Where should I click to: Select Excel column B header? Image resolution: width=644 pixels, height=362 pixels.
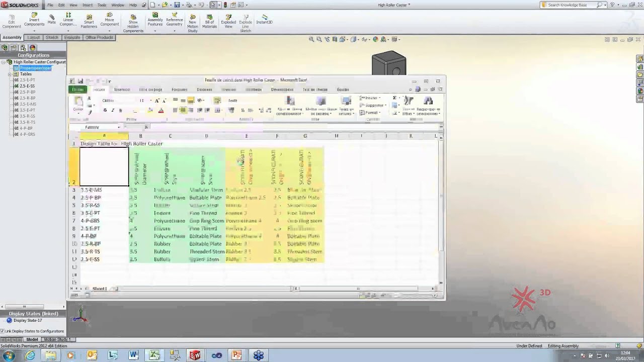tap(140, 136)
